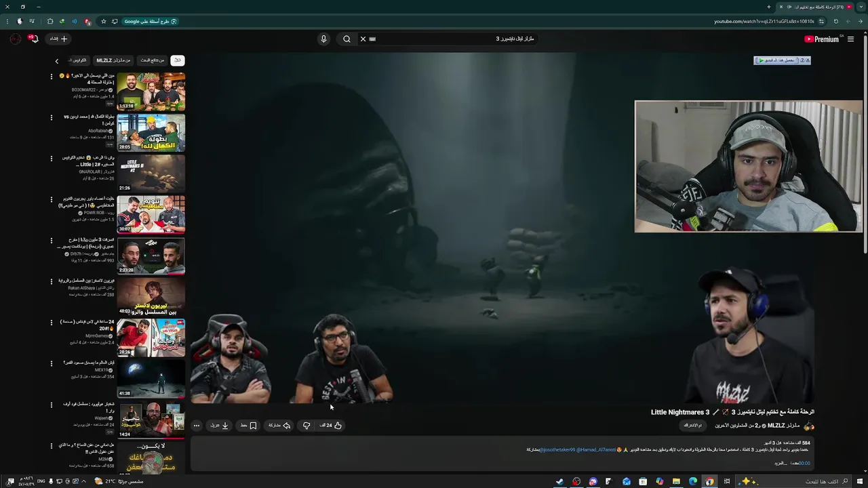Open the weather widget in the taskbar
The height and width of the screenshot is (488, 868).
click(119, 481)
